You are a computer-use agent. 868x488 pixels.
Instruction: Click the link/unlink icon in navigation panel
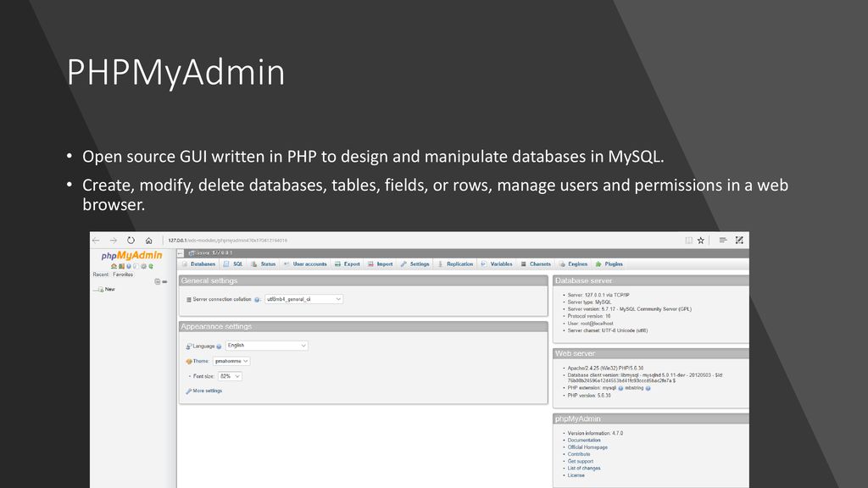tap(164, 281)
